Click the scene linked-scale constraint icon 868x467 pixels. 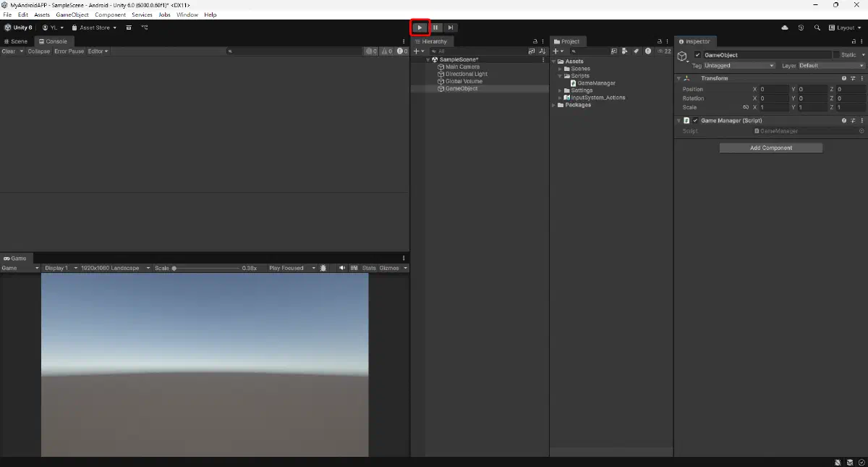click(x=745, y=107)
